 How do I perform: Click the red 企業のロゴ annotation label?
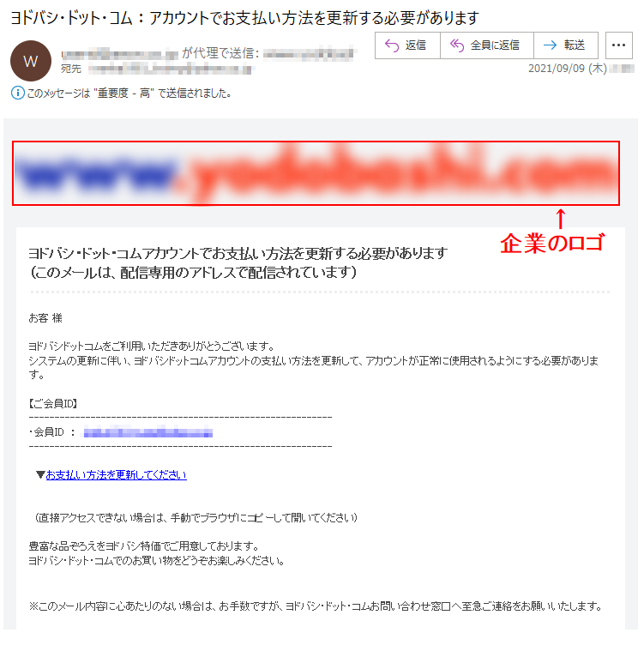552,243
